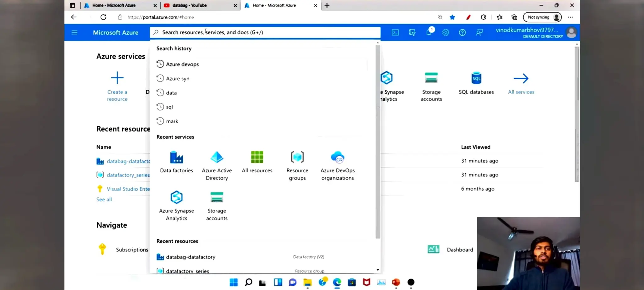The height and width of the screenshot is (290, 644).
Task: Open Azure Synapse Analytics in Recent services
Action: 176,206
